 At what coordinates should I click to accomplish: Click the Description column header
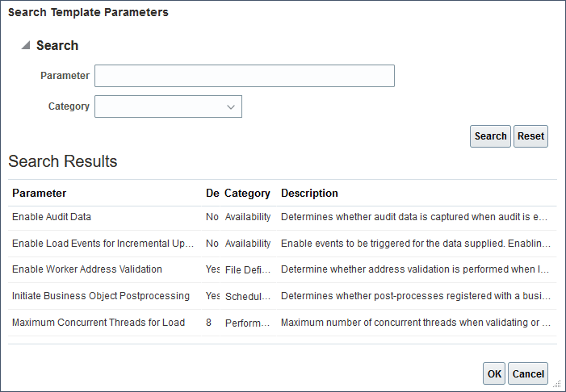point(309,194)
